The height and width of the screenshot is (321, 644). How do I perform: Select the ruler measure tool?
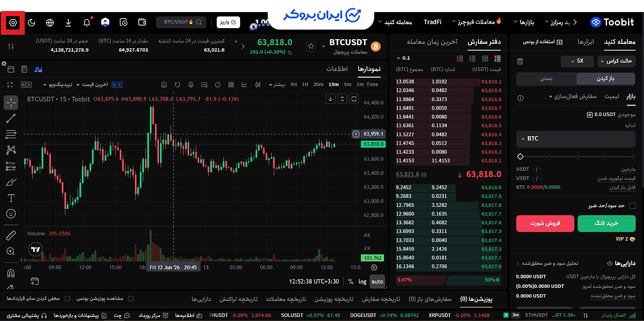[11, 236]
